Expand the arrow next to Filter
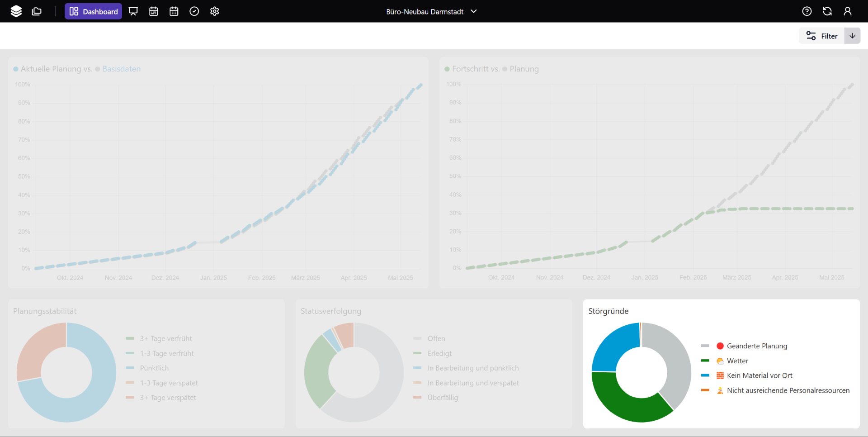Viewport: 868px width, 437px height. click(x=852, y=36)
